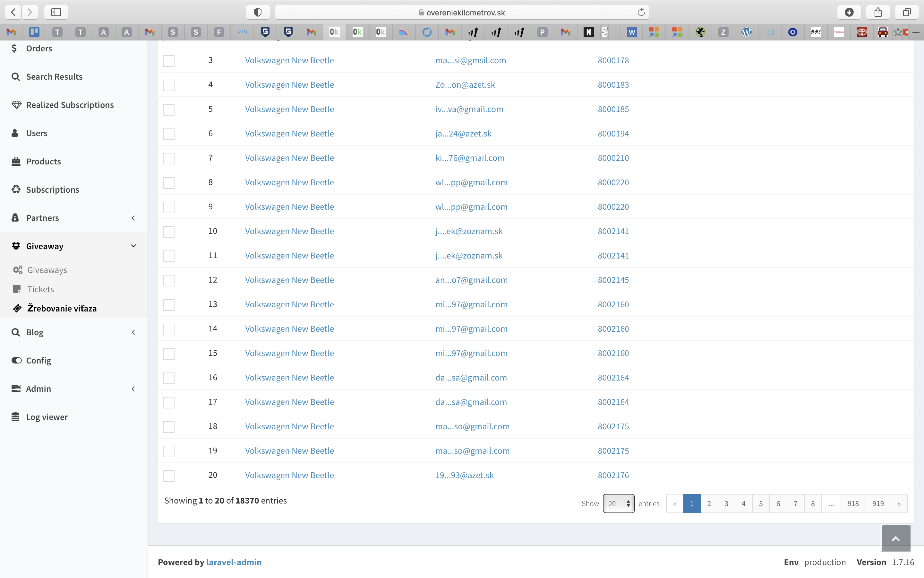
Task: Check the checkbox for row 19
Action: click(169, 451)
